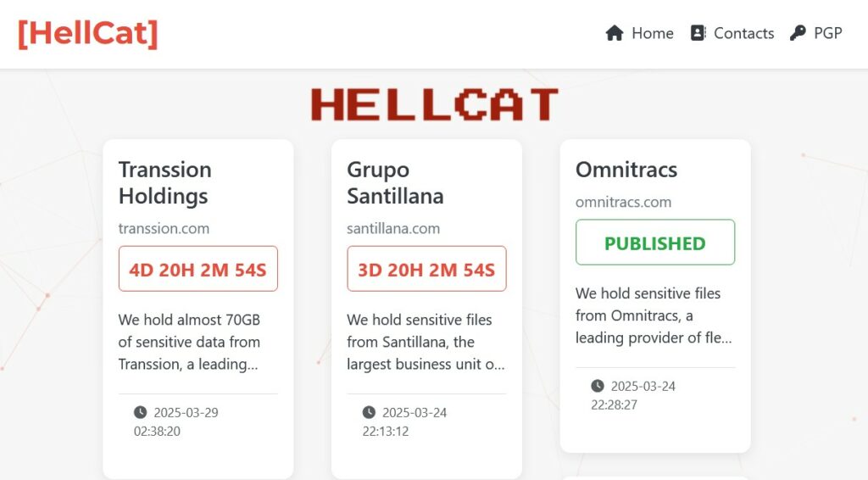Open the Grupo Santillana card title
Image resolution: width=868 pixels, height=480 pixels.
point(395,182)
